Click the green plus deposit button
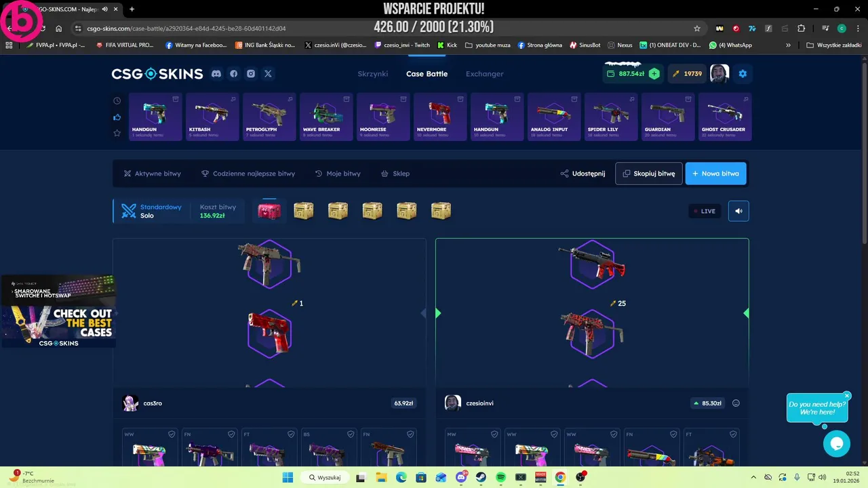Image resolution: width=868 pixels, height=488 pixels. tap(654, 74)
